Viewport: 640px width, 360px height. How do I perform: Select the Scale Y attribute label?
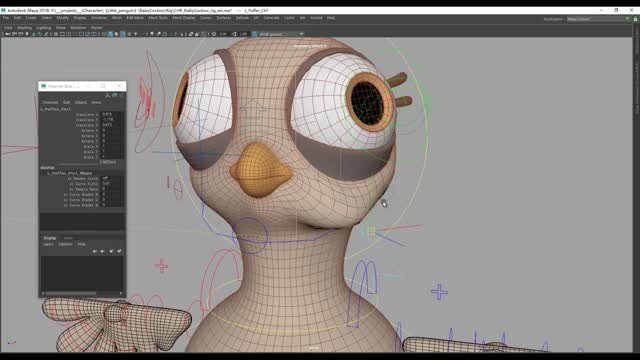point(91,152)
